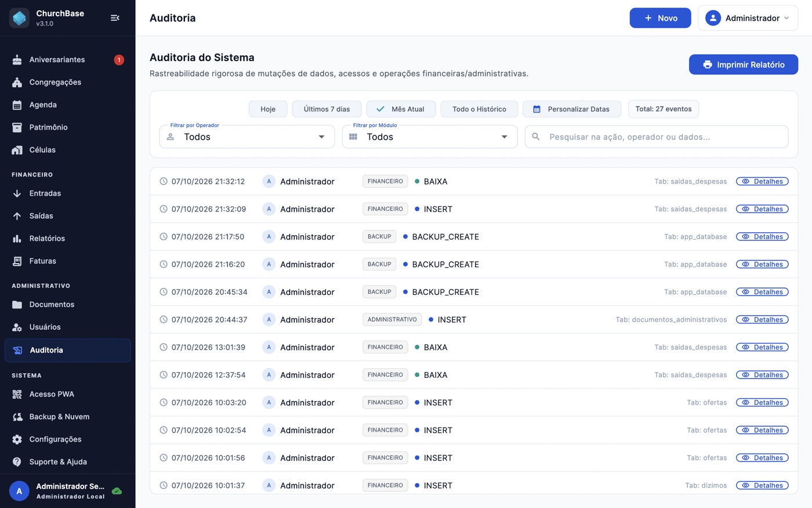Image resolution: width=812 pixels, height=508 pixels.
Task: Collapse the sidebar with the menu icon
Action: [115, 18]
